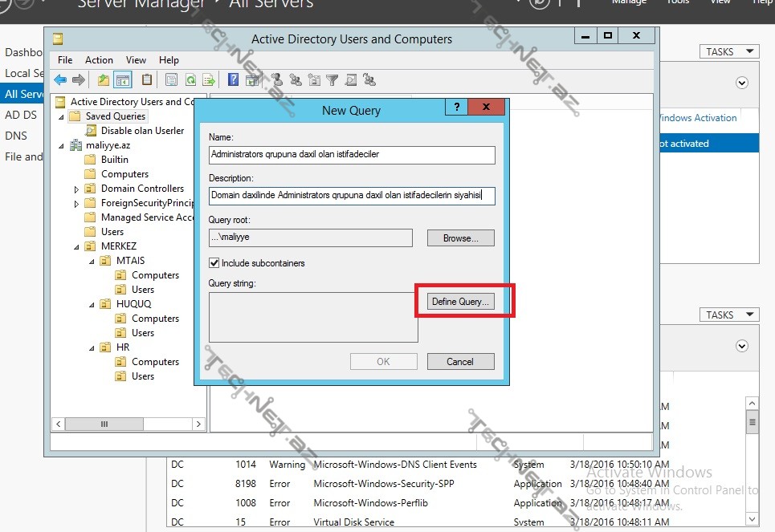
Task: Collapse the MERKEZ organizational unit
Action: 77,246
